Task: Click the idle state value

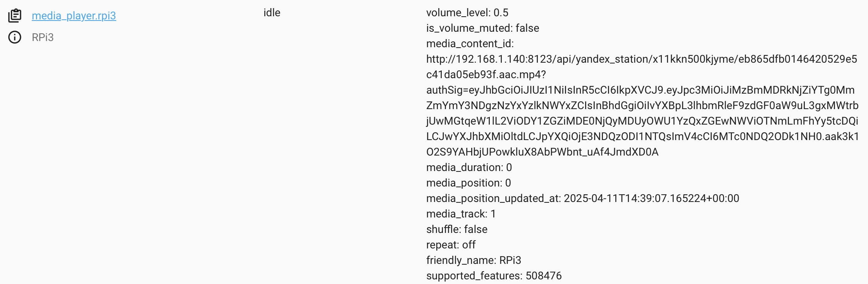Action: [x=272, y=12]
